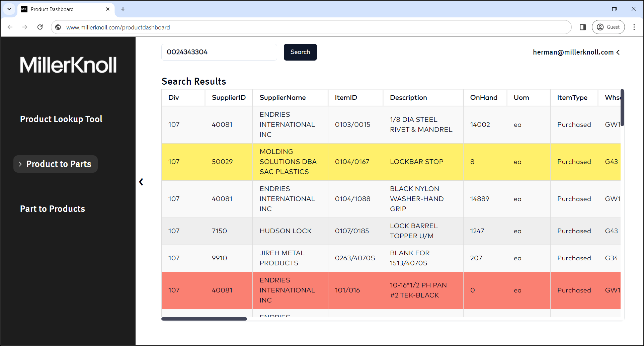The height and width of the screenshot is (346, 644).
Task: Close the Product Dashboard tab
Action: click(x=108, y=9)
